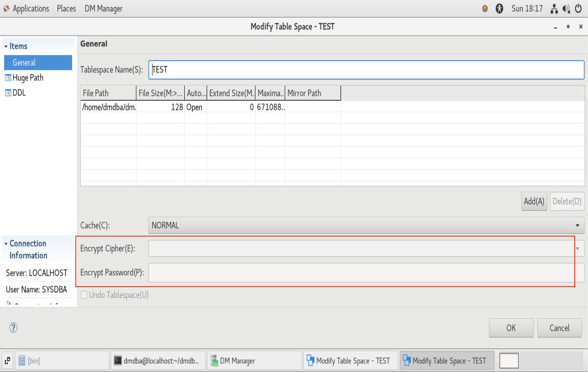Click the show-desktop icon in the taskbar
The height and width of the screenshot is (372, 588).
[7, 361]
